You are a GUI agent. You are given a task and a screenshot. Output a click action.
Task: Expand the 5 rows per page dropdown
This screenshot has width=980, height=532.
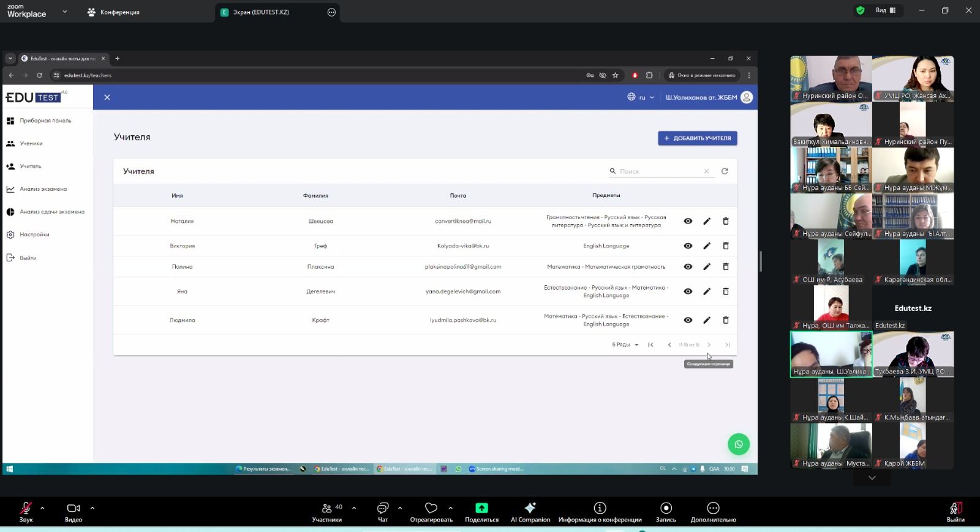[x=625, y=345]
